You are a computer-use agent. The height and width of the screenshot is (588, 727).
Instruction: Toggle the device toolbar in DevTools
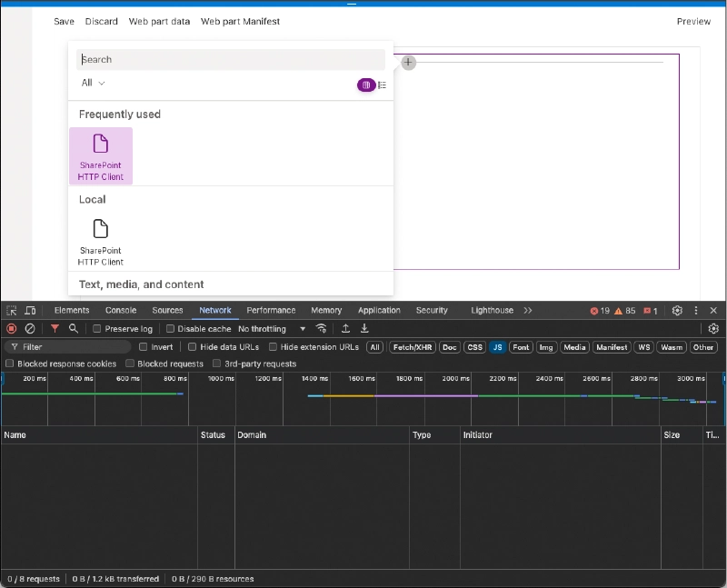pos(30,310)
